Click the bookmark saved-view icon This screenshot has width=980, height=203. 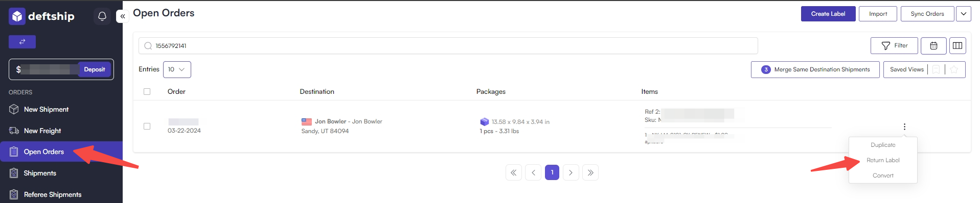tap(936, 69)
